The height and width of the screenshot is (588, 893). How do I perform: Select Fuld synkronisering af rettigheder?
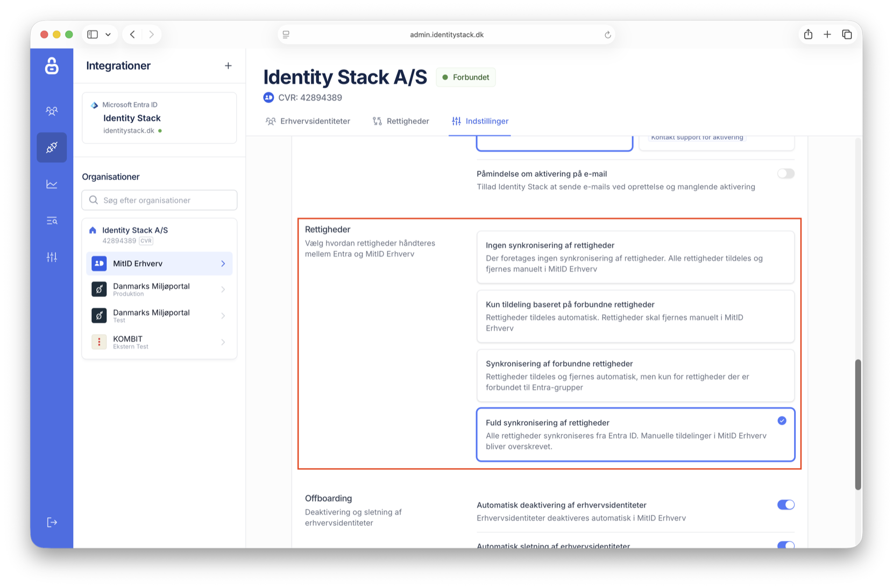point(635,435)
